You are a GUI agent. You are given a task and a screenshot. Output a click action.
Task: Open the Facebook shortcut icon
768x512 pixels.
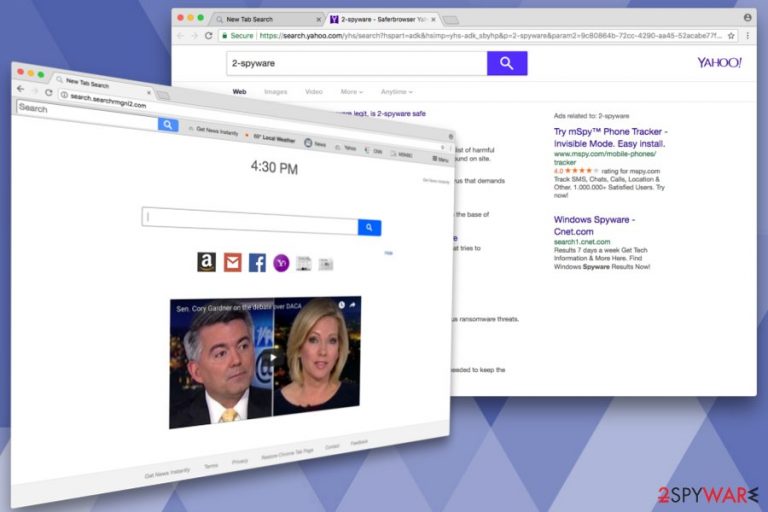257,263
